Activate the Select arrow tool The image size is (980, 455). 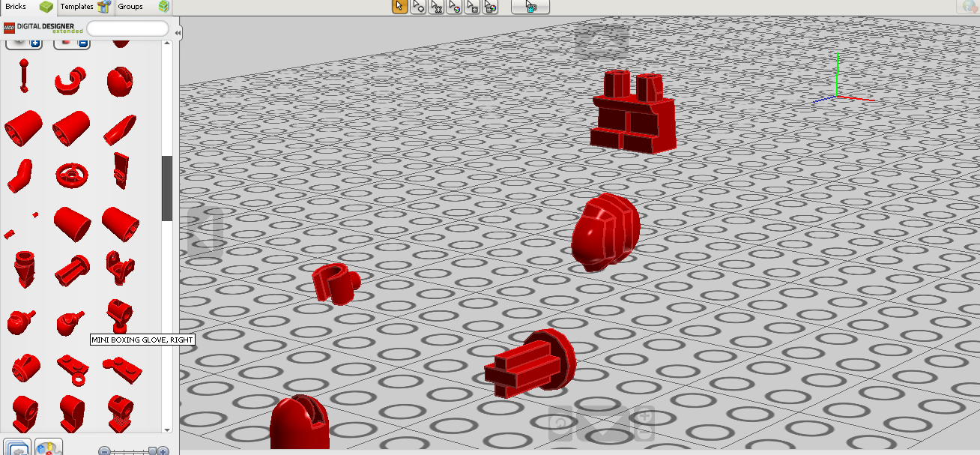click(x=399, y=7)
